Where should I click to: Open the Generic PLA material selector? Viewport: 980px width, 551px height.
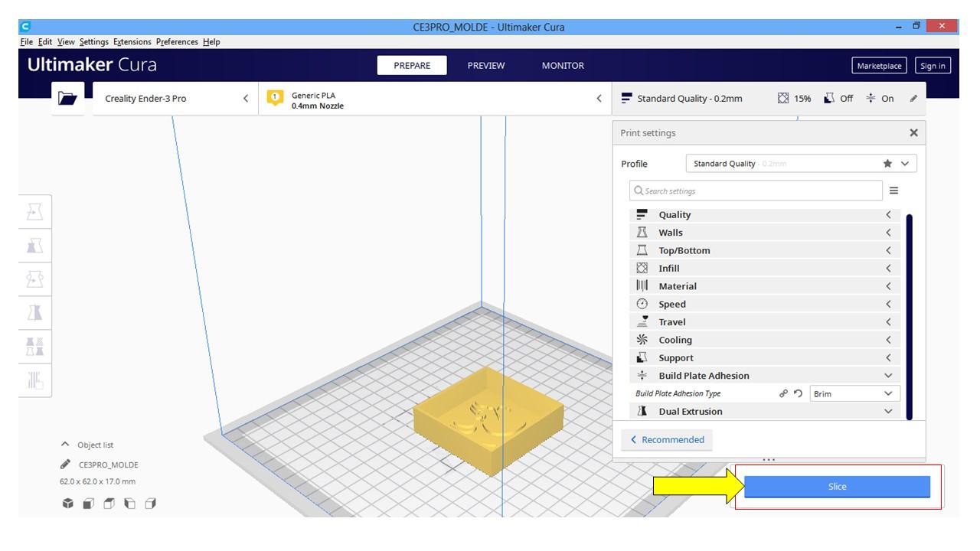(x=435, y=99)
